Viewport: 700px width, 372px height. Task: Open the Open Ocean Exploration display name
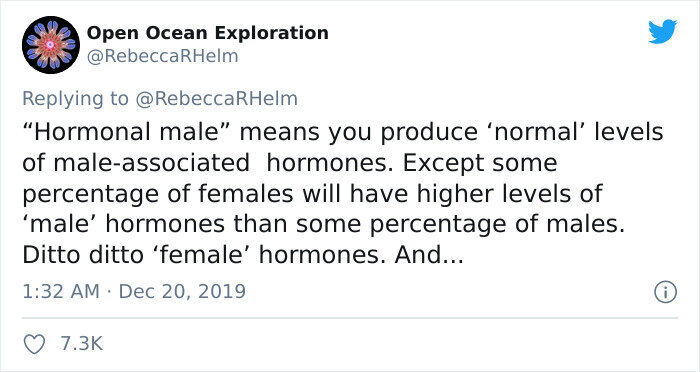208,33
